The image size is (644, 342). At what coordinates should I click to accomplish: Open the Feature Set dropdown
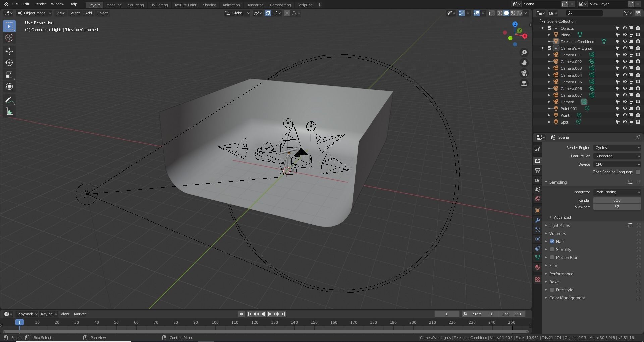coord(617,156)
